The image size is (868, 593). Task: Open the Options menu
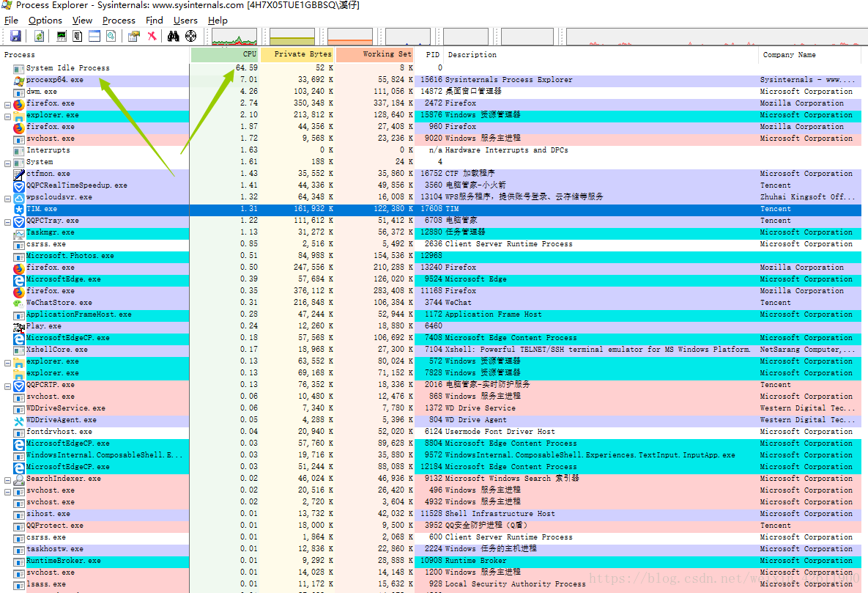click(x=45, y=21)
